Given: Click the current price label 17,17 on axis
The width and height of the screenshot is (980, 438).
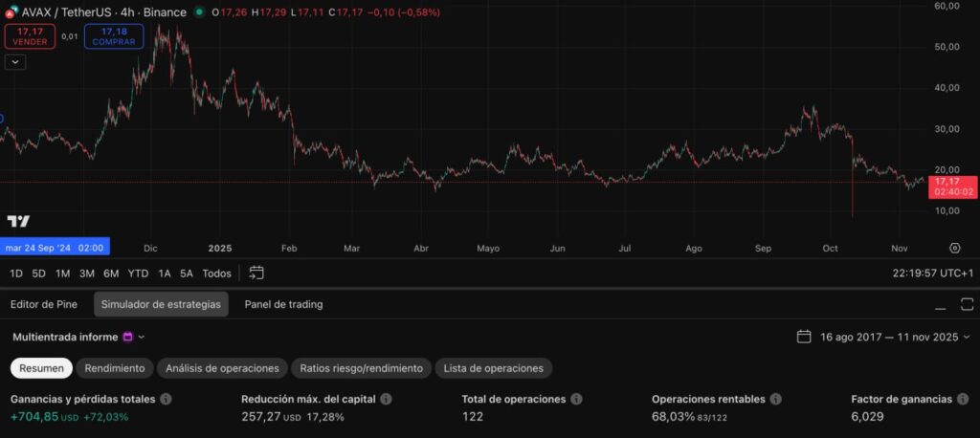Looking at the screenshot, I should 952,186.
